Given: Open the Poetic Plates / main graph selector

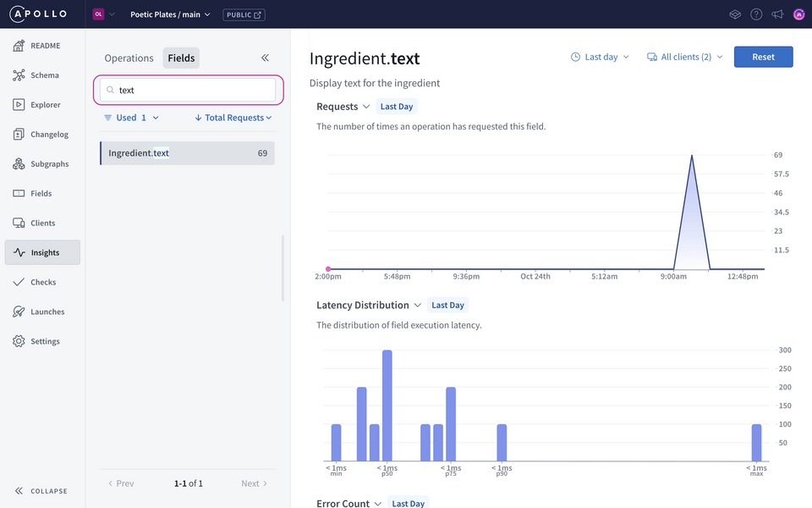Looking at the screenshot, I should (170, 14).
